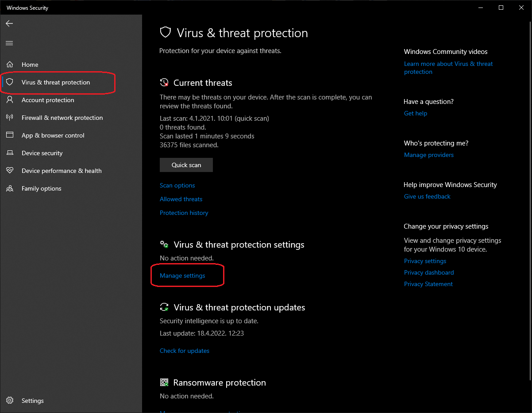
Task: Click the Current threats refresh-shield icon
Action: [x=164, y=83]
